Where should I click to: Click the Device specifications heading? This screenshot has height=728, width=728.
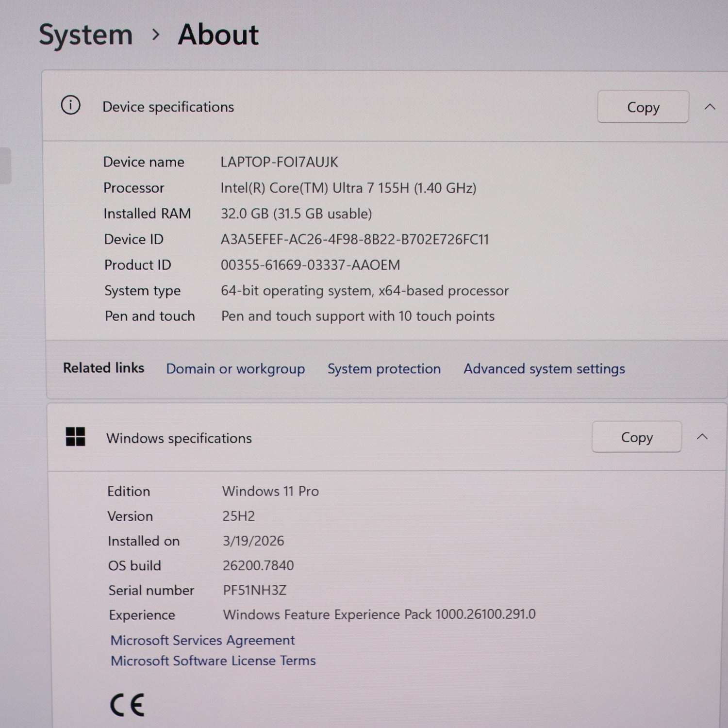pyautogui.click(x=168, y=107)
